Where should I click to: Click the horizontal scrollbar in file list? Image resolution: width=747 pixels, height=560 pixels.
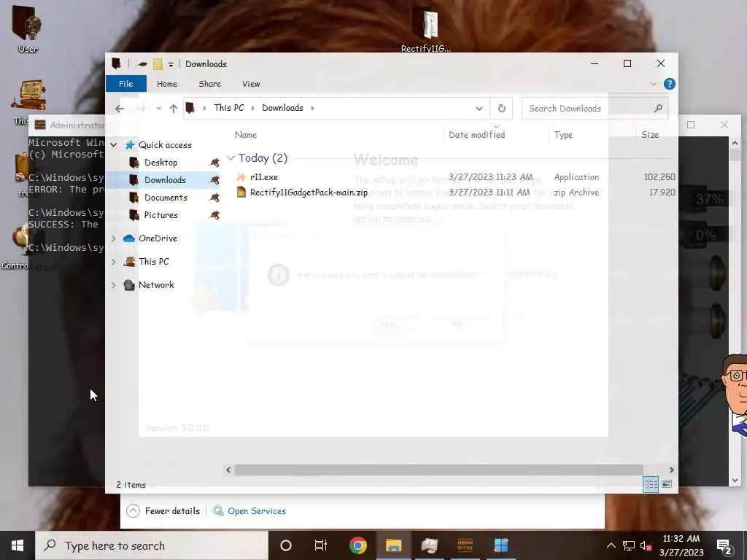[x=438, y=470]
